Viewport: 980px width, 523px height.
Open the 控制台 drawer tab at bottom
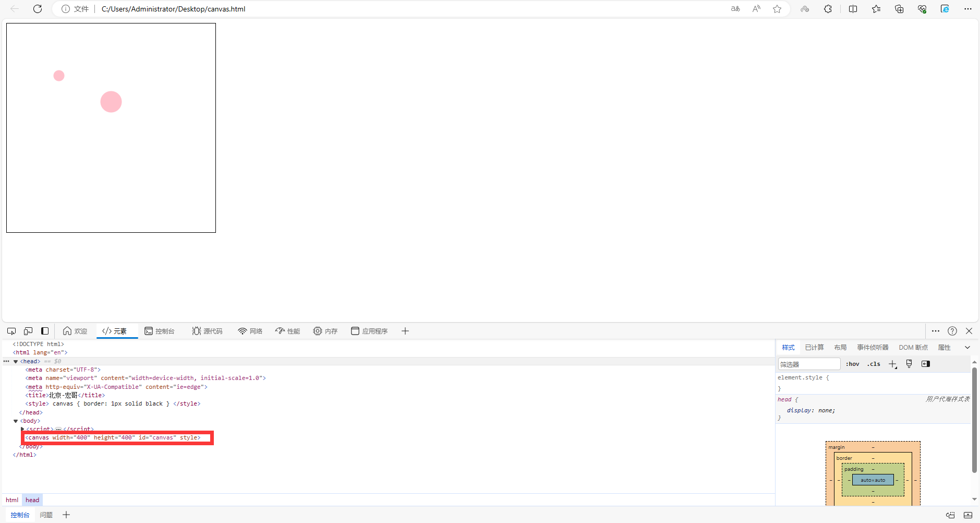pyautogui.click(x=20, y=515)
